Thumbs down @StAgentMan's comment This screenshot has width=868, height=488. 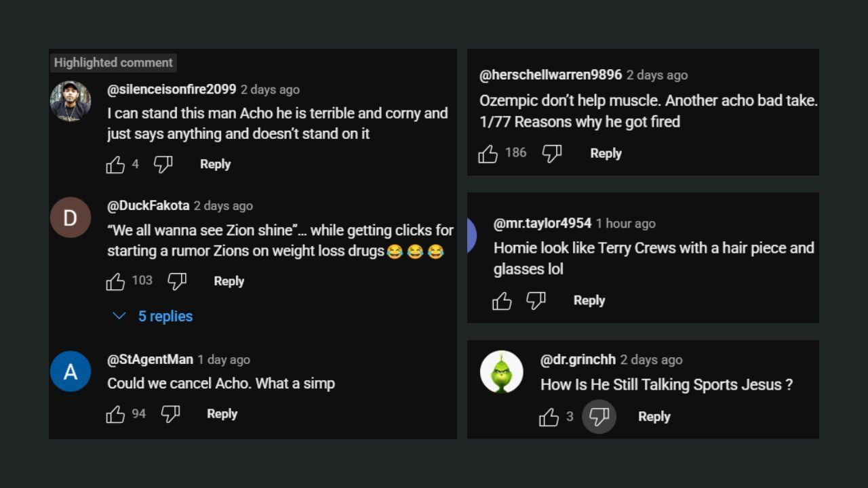tap(170, 414)
